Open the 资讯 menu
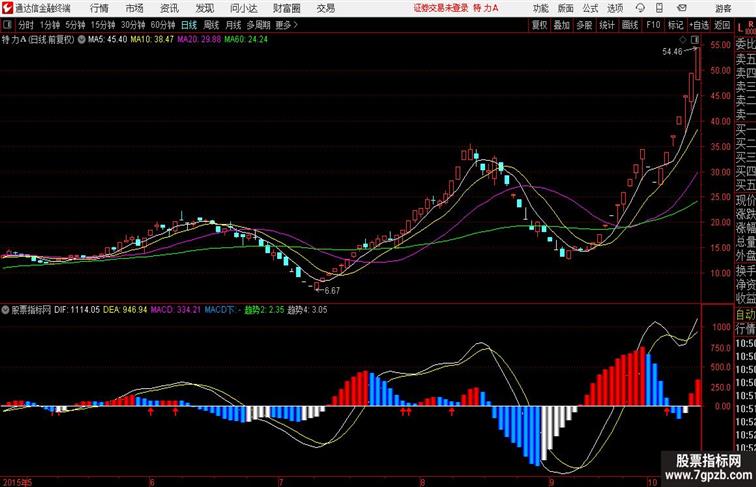This screenshot has height=487, width=756. (x=169, y=8)
